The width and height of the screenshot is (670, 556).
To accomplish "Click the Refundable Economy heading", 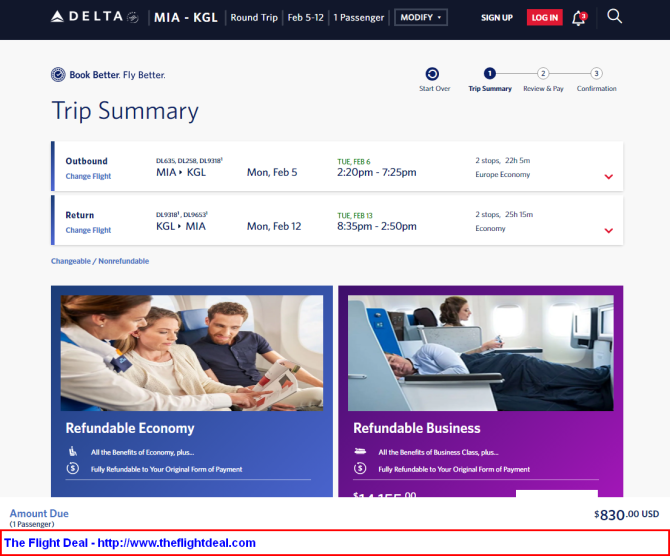I will (x=130, y=428).
